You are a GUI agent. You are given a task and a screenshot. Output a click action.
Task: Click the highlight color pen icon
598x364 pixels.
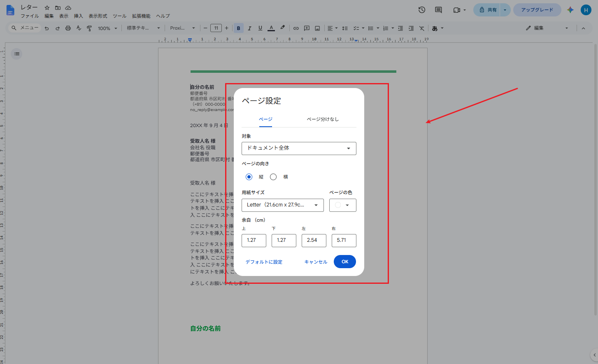point(282,28)
